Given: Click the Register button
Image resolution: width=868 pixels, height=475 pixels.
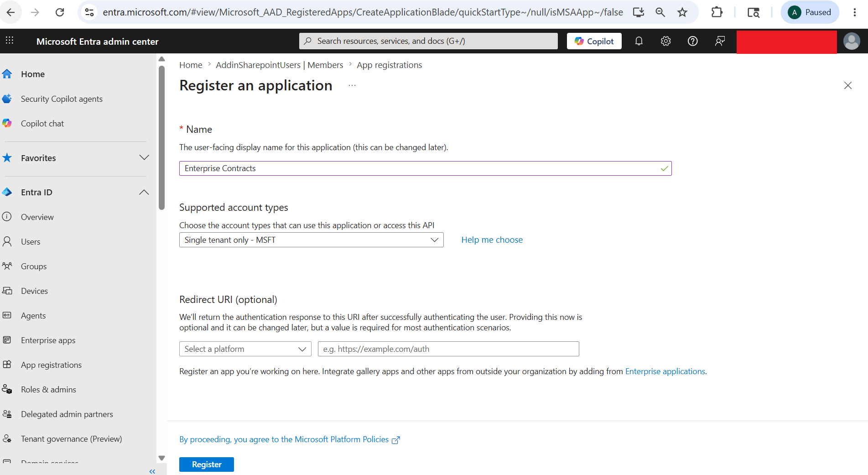Looking at the screenshot, I should pos(207,465).
